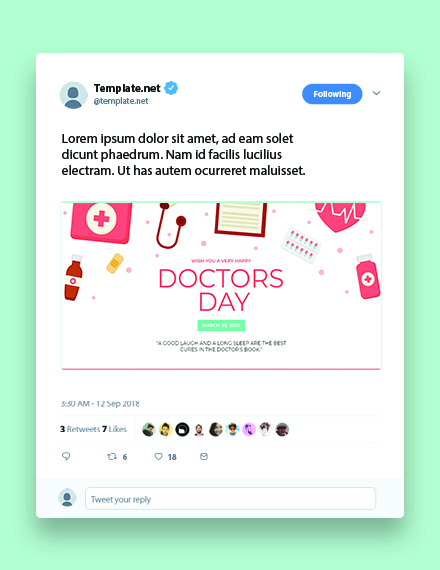
Task: Click the first liker avatar
Action: tap(148, 429)
